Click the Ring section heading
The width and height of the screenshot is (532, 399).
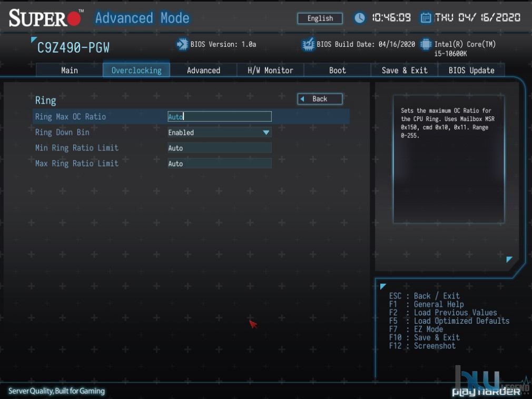tap(45, 101)
